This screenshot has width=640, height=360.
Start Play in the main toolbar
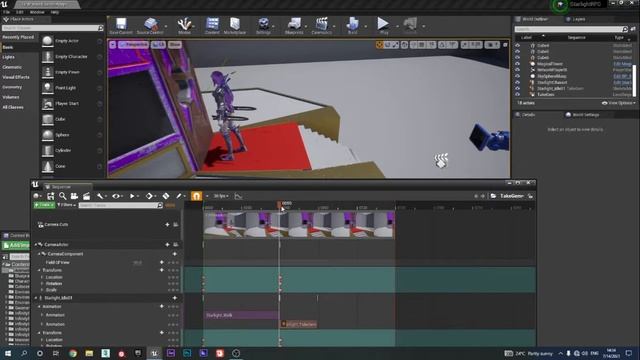[x=383, y=25]
